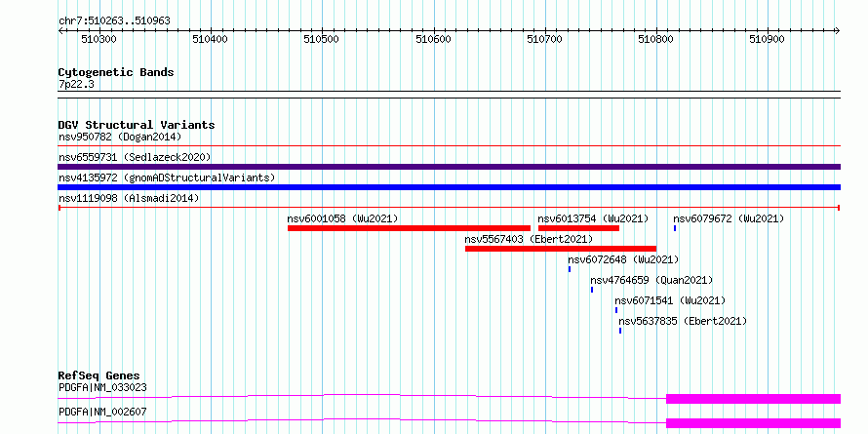Open the DGV Structural Variants track title
This screenshot has width=868, height=434.
point(137,125)
